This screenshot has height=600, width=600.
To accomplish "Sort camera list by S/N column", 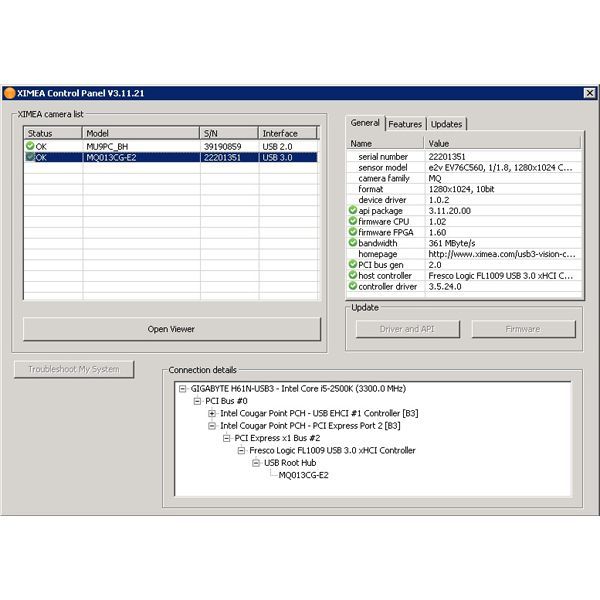I will click(x=229, y=133).
